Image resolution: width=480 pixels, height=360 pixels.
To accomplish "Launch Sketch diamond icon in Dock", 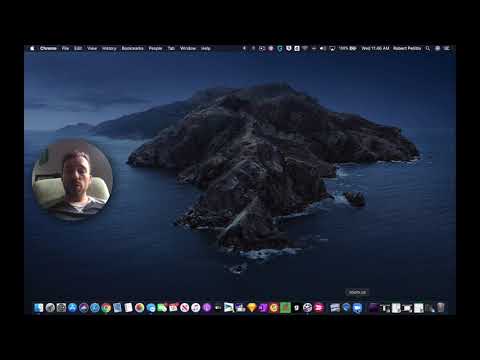I will click(252, 308).
